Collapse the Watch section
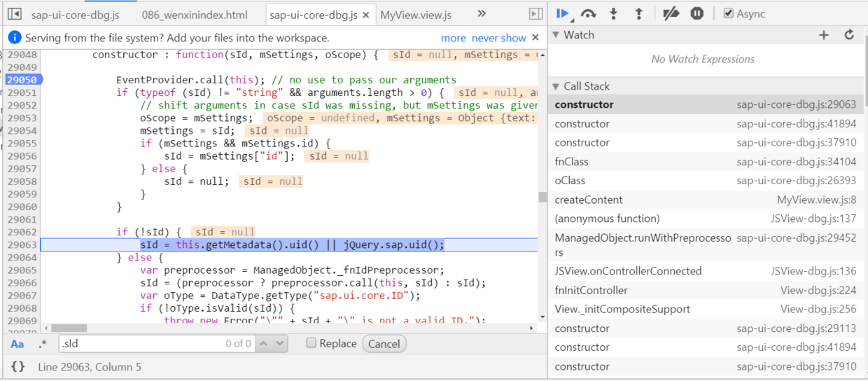Viewport: 868px width, 381px height. click(556, 35)
